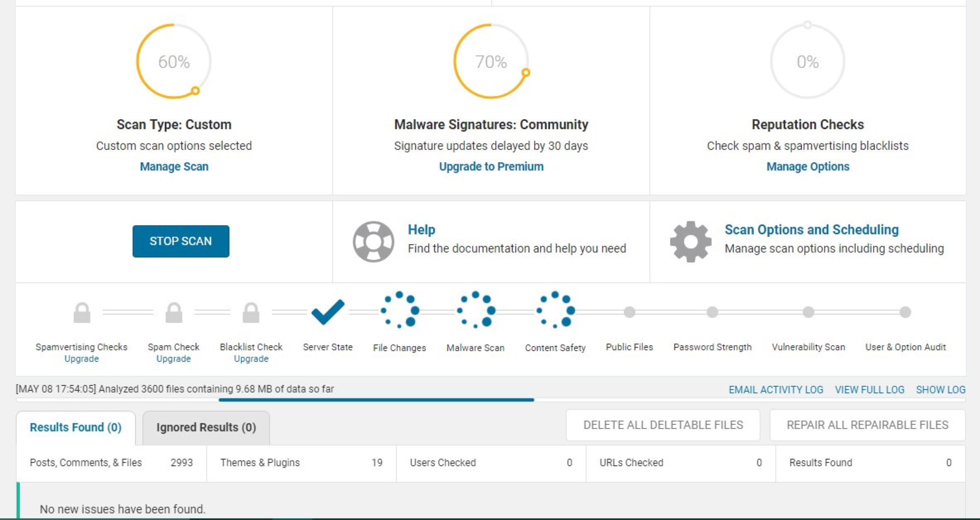Viewport: 980px width, 520px height.
Task: Stop the running scan
Action: 181,241
